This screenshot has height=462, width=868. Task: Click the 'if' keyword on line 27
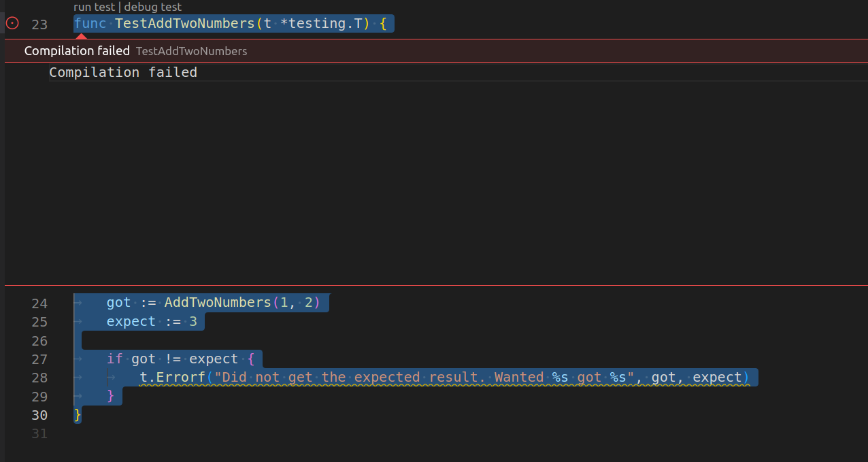pos(115,359)
